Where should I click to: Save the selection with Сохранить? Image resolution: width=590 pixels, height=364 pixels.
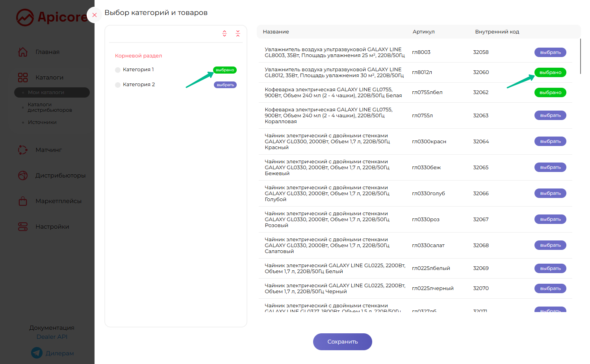tap(343, 342)
